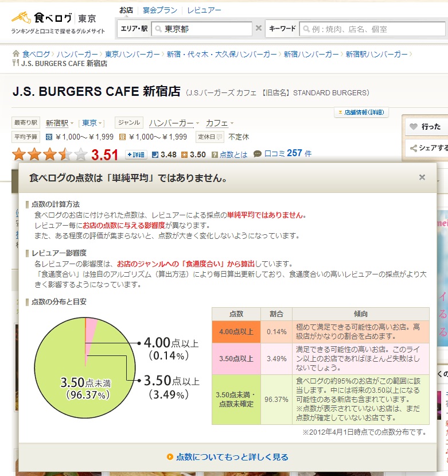This screenshot has height=476, width=448.
Task: Click the 傾向 table column header
Action: (361, 314)
